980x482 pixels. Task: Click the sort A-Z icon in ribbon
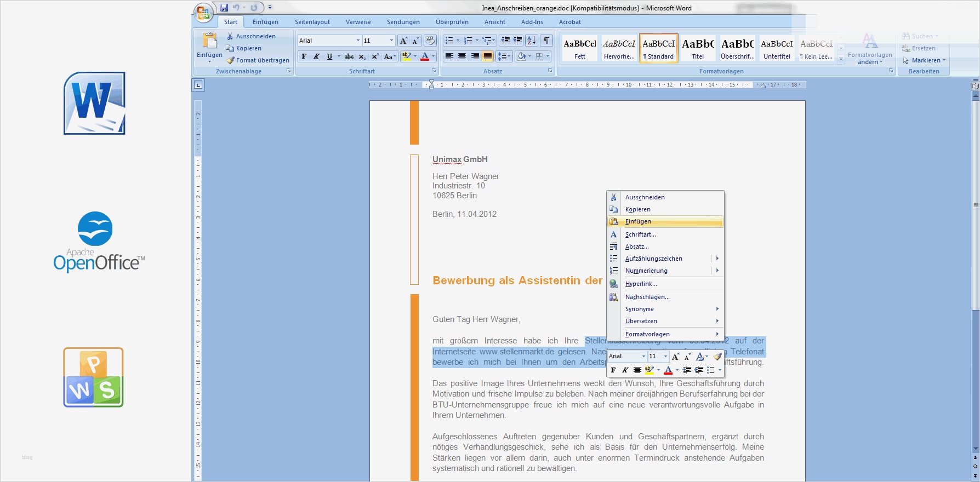point(531,41)
